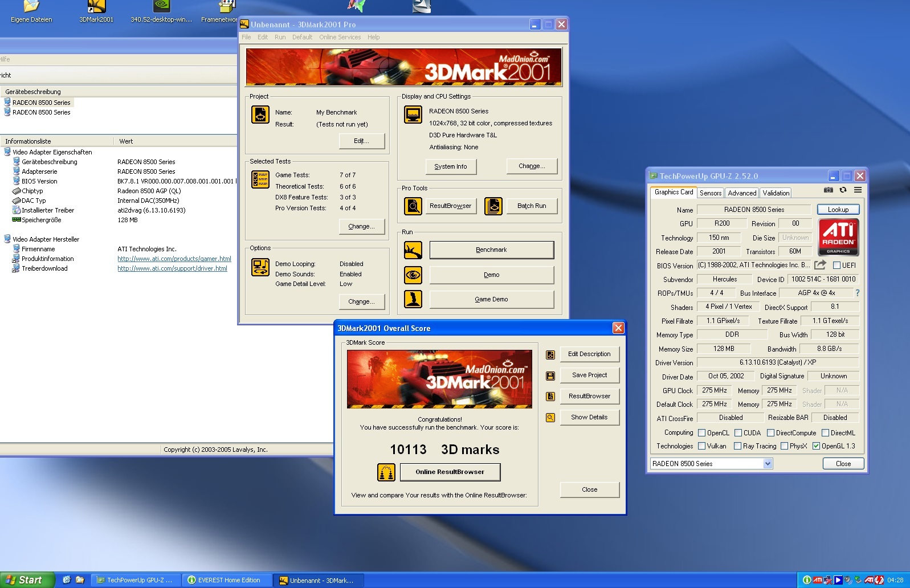
Task: Click the ATI Radeon Graphics logo in GPU-Z
Action: point(838,236)
